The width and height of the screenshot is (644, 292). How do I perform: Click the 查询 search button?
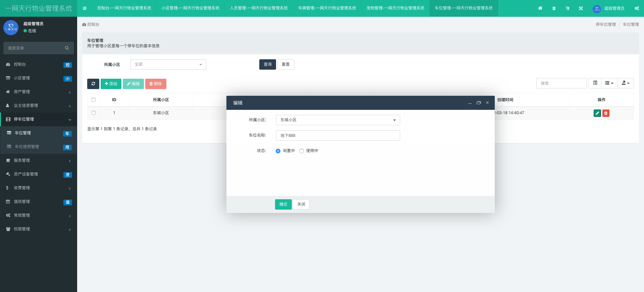(267, 64)
